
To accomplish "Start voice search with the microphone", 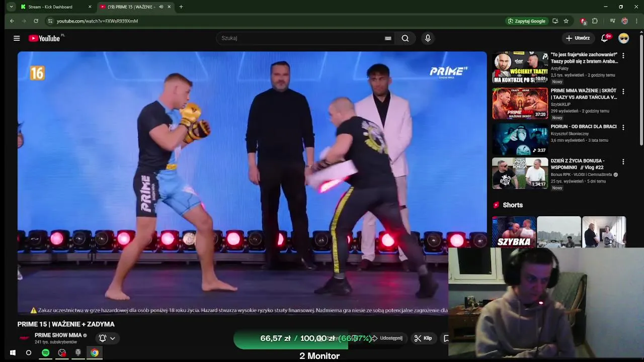I will [428, 38].
